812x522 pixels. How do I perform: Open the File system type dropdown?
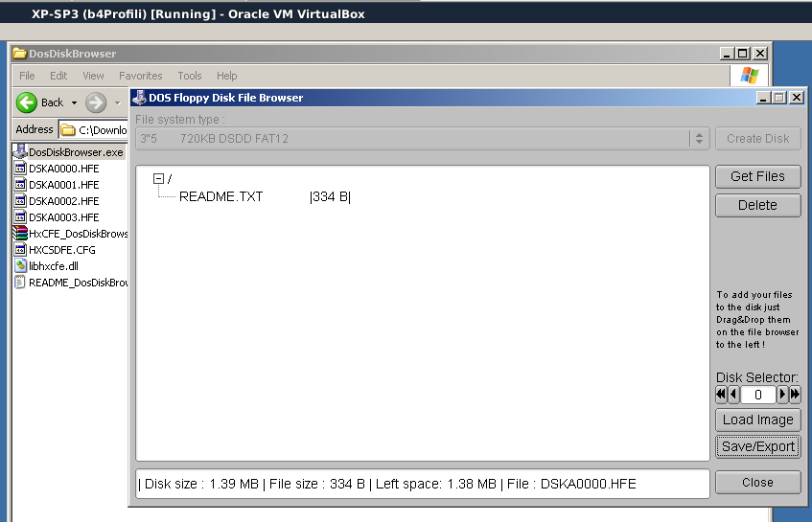[699, 139]
